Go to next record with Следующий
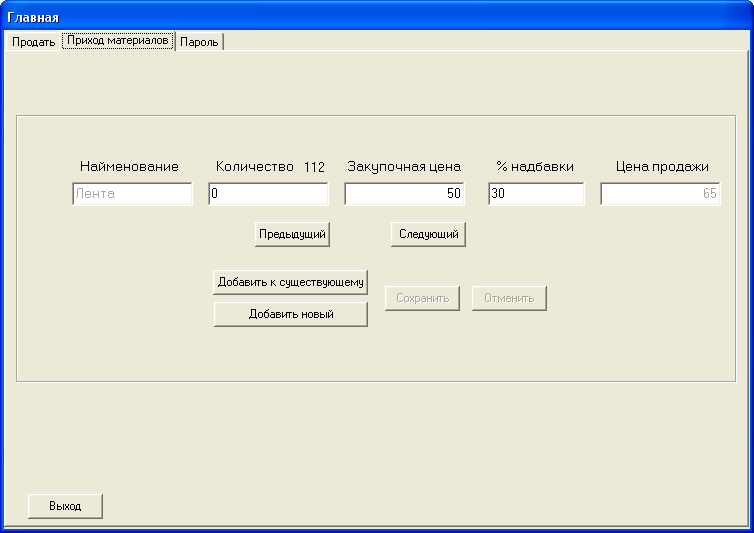 tap(428, 234)
